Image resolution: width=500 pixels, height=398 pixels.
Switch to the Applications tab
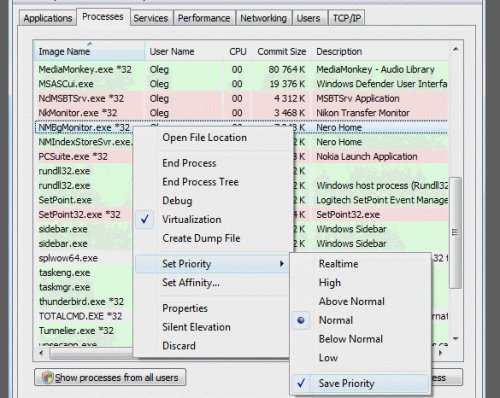[48, 18]
